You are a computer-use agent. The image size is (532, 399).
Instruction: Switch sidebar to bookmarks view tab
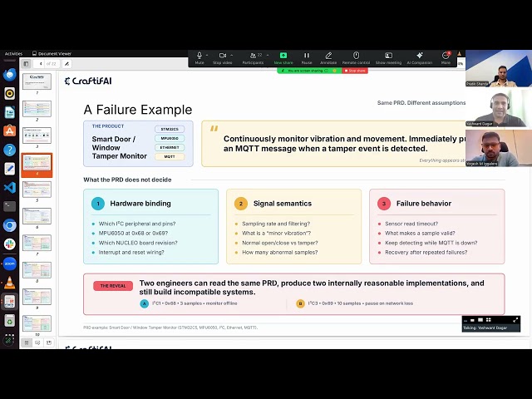49,342
